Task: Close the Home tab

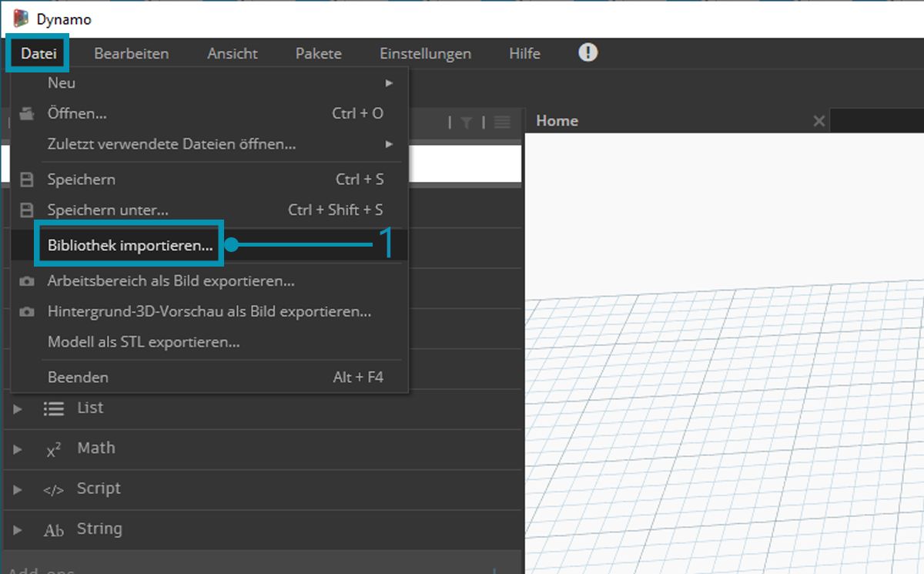Action: pos(819,121)
